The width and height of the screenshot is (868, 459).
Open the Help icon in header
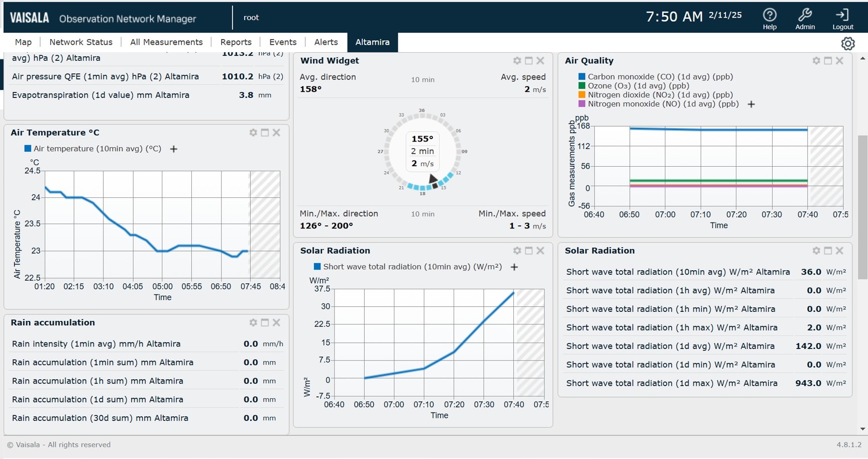click(x=770, y=15)
